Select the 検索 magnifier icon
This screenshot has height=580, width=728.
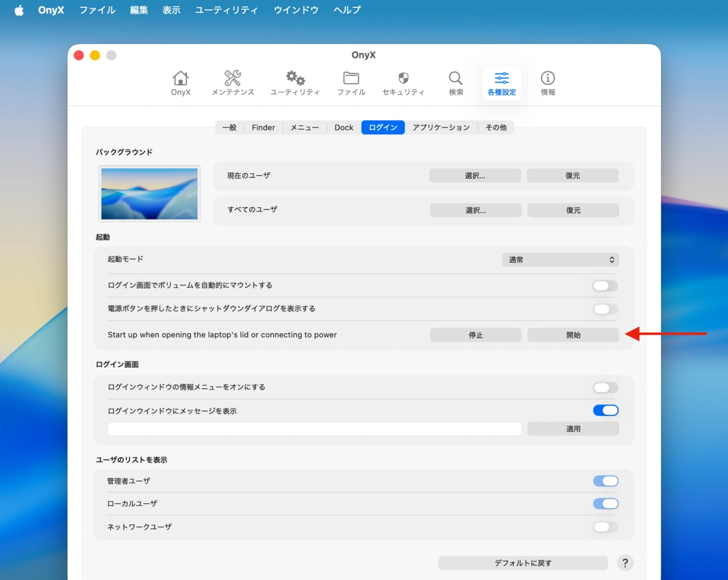[x=455, y=83]
